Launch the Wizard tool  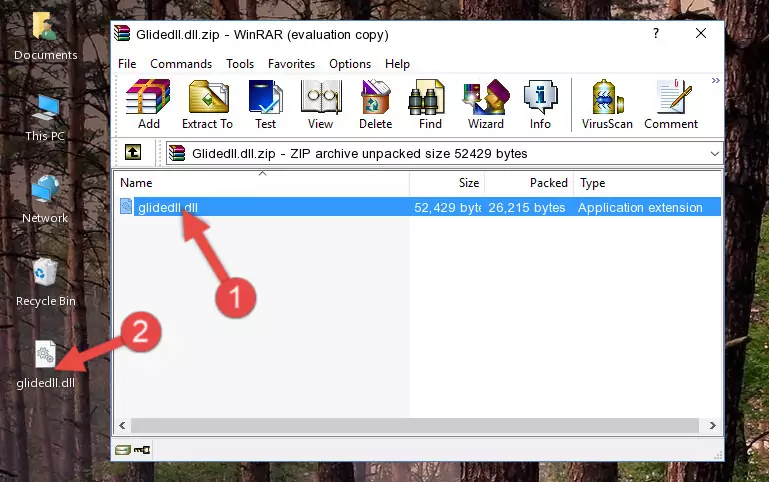[486, 104]
